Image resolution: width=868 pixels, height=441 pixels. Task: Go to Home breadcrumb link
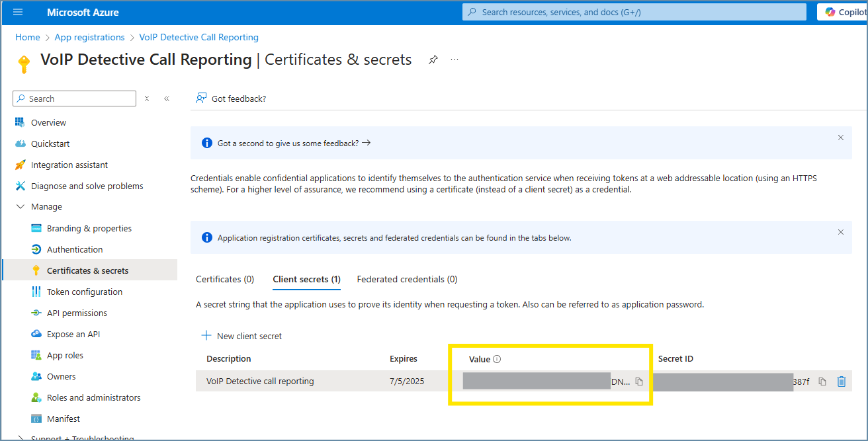point(28,37)
